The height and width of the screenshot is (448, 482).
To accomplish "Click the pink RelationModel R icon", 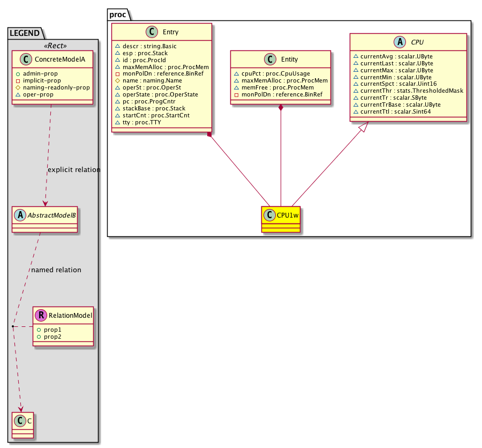I will click(42, 315).
